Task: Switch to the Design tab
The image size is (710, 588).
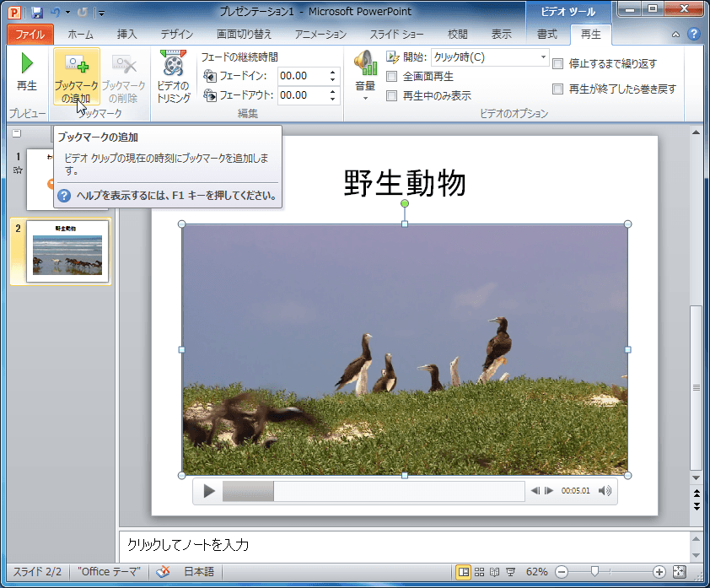Action: pyautogui.click(x=176, y=35)
